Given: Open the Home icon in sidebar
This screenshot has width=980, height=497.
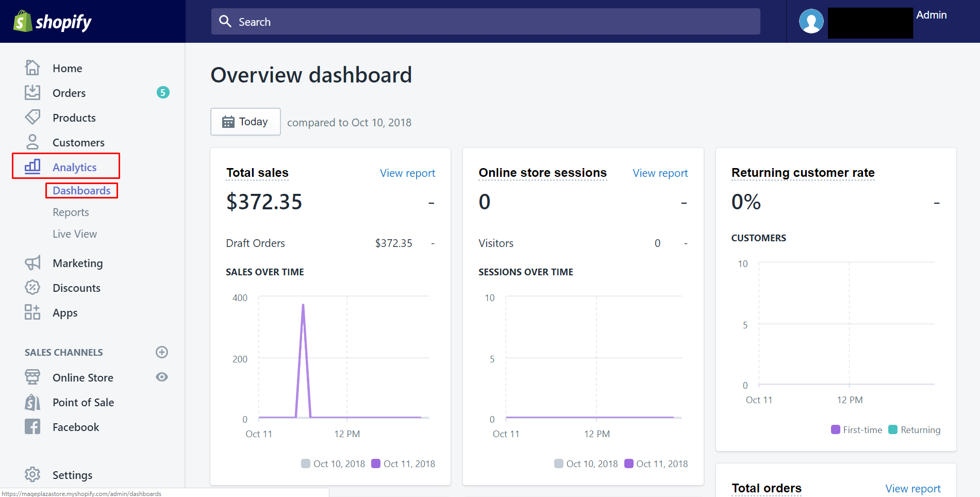Looking at the screenshot, I should (x=32, y=68).
